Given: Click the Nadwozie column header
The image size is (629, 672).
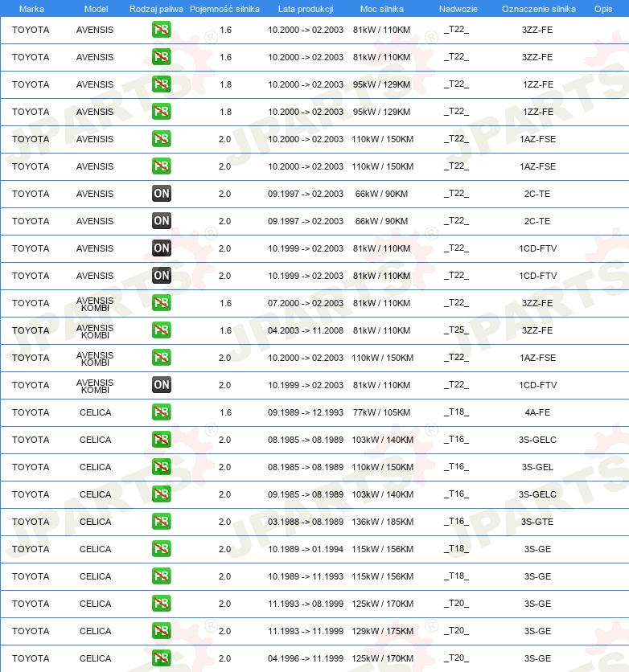Looking at the screenshot, I should 458,9.
